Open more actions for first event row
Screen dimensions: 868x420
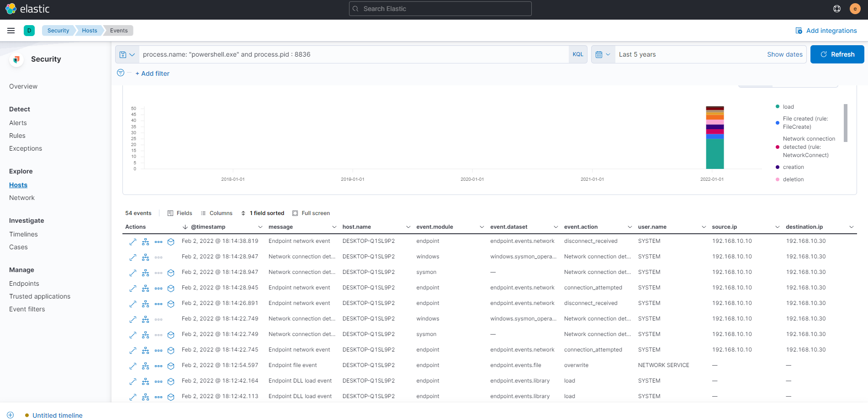pyautogui.click(x=159, y=241)
